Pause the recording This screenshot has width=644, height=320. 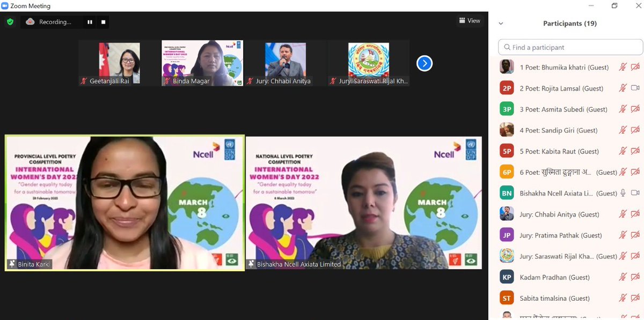coord(90,22)
